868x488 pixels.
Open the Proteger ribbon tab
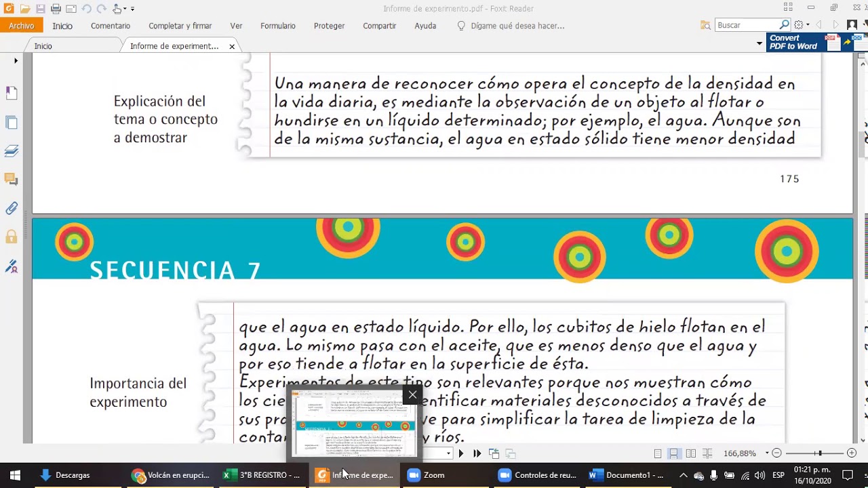tap(330, 26)
